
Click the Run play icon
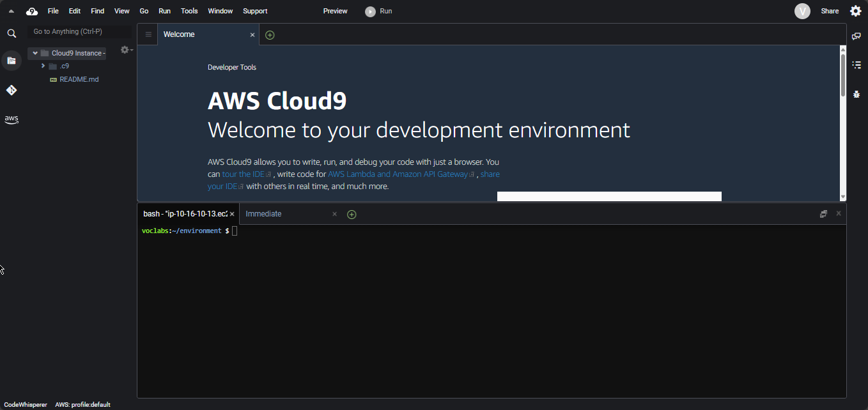pyautogui.click(x=370, y=11)
